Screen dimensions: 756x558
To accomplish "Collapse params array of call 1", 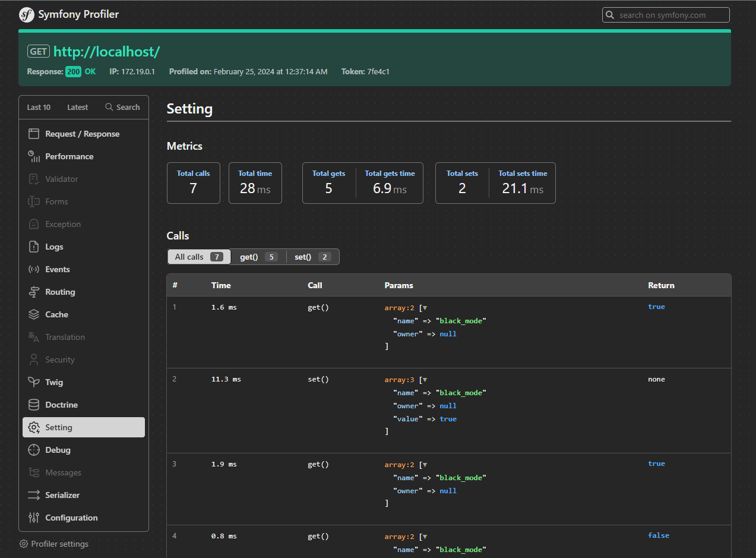I will click(x=424, y=308).
